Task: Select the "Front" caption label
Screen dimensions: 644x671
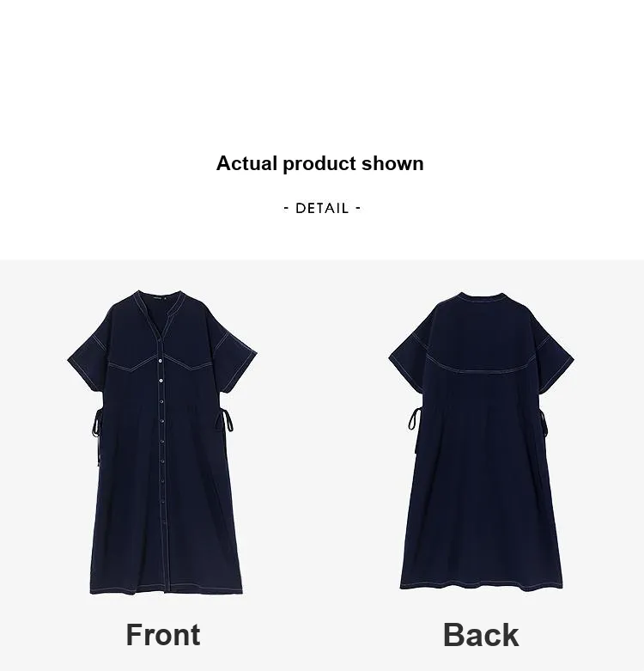Action: tap(163, 635)
